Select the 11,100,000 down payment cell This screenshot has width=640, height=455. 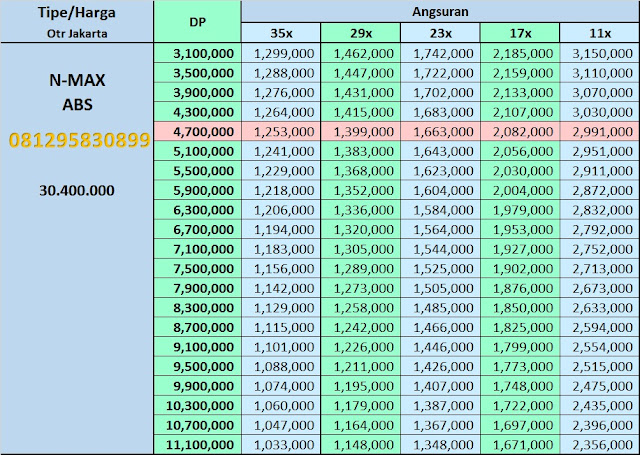tap(198, 444)
